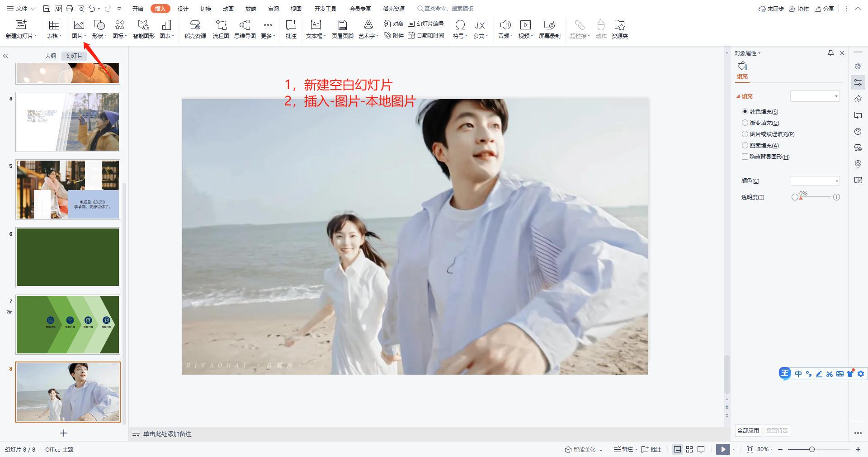Insert 附件 attachment

pyautogui.click(x=393, y=35)
